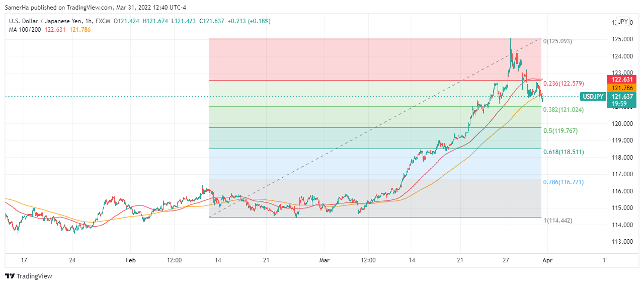Select the 0.236(122.579) Fibonacci level label
This screenshot has height=285, width=644.
coord(563,84)
